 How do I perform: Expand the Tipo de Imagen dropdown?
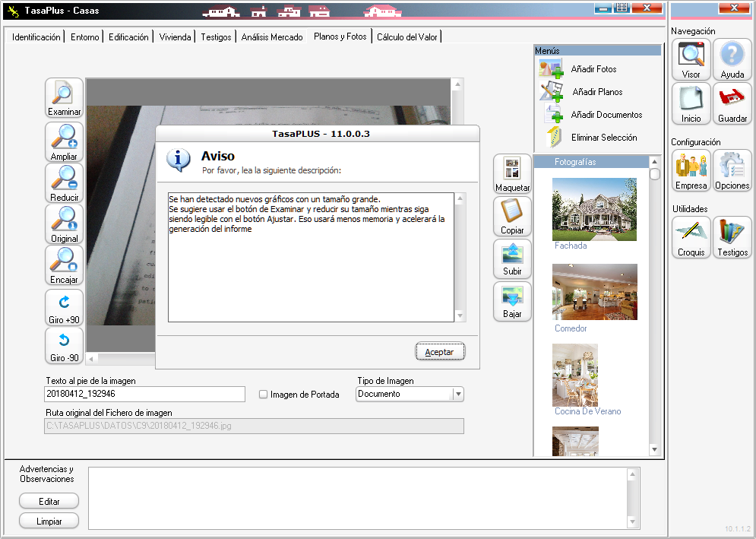[x=457, y=394]
